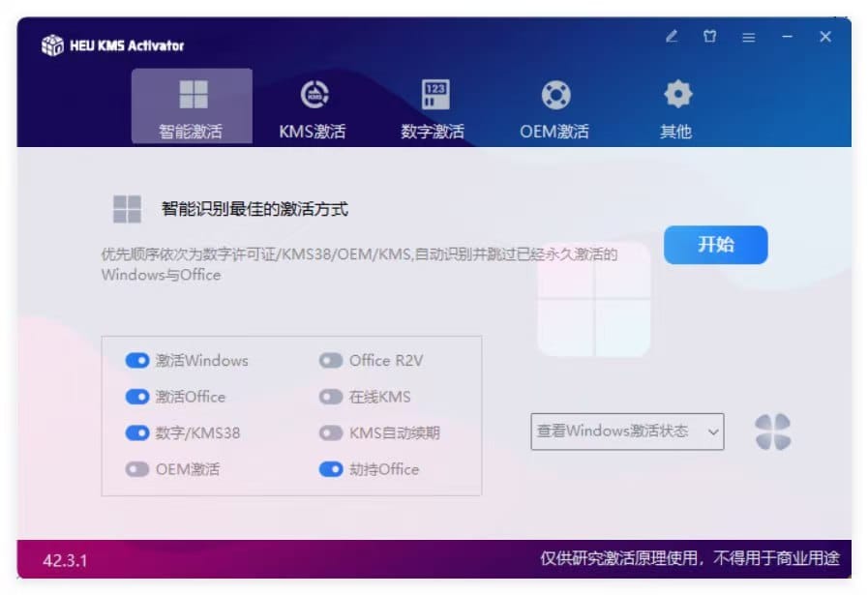Close the HEU KMS Activator window
The image size is (868, 595).
825,37
